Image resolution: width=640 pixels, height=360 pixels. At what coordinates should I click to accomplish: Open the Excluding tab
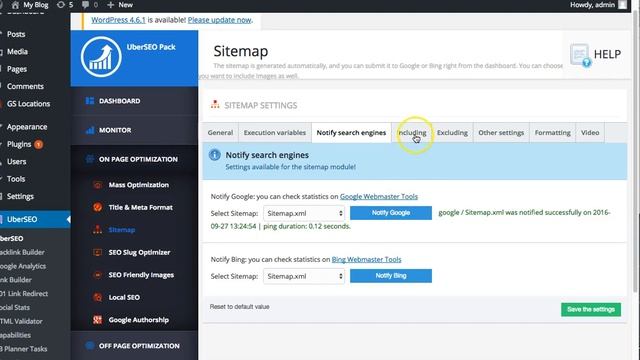click(x=452, y=133)
